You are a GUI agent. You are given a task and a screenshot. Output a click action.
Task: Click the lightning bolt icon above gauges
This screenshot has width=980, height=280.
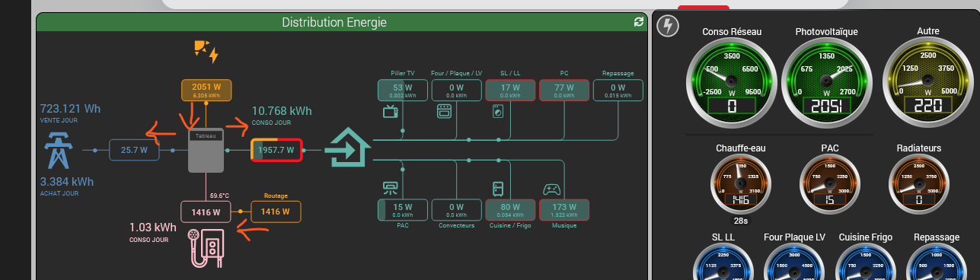pos(667,27)
